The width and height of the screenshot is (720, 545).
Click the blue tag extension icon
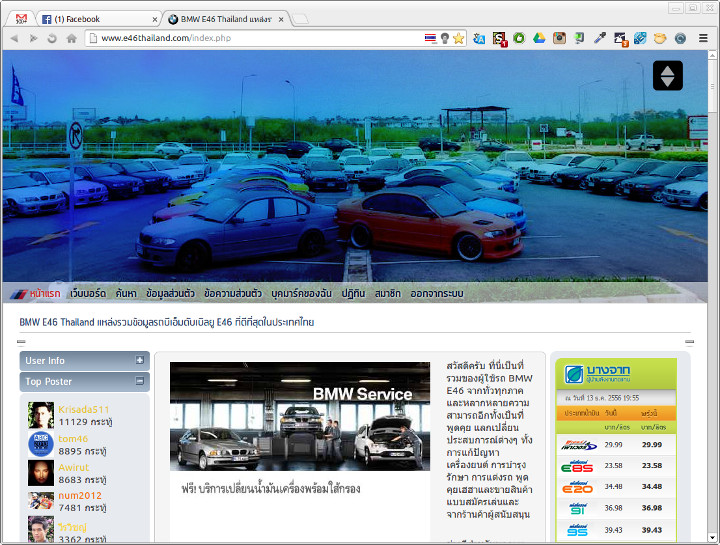click(x=640, y=38)
